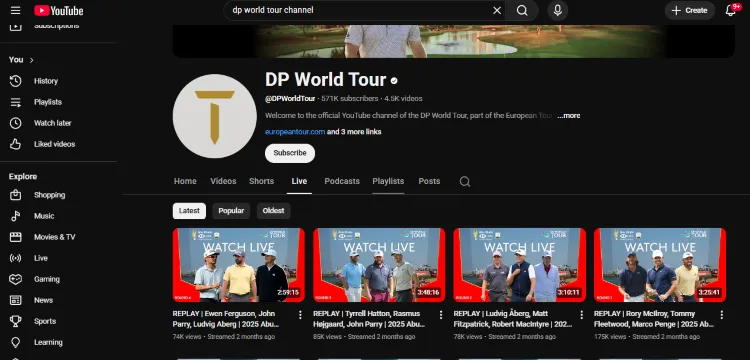The width and height of the screenshot is (750, 360).
Task: Switch to the channel Playlists tab
Action: (388, 181)
